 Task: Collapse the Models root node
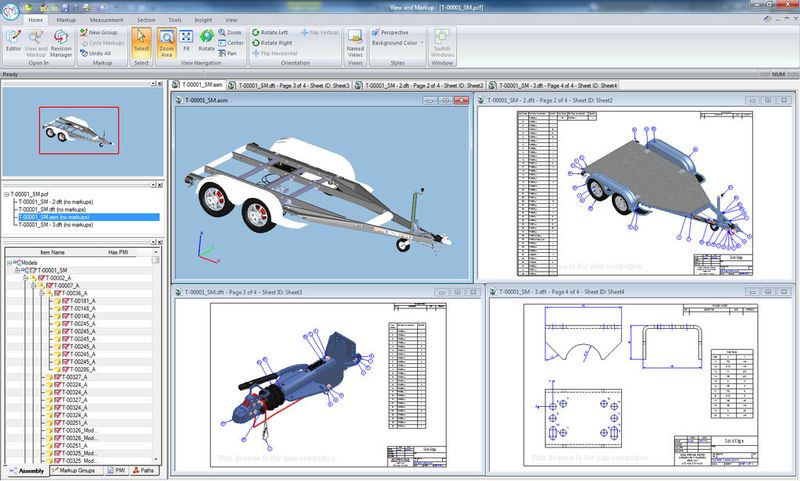pos(9,263)
